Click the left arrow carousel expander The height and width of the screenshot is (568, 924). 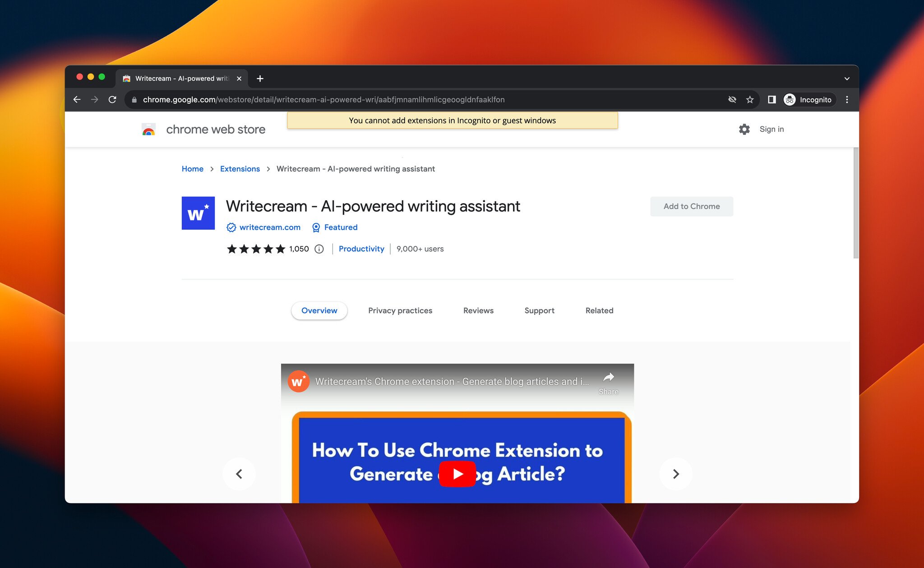(x=240, y=474)
